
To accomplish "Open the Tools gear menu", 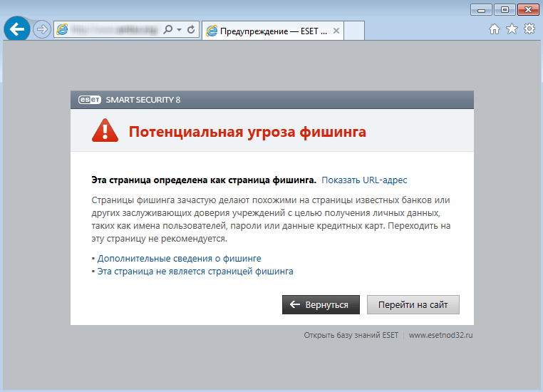I will click(529, 29).
